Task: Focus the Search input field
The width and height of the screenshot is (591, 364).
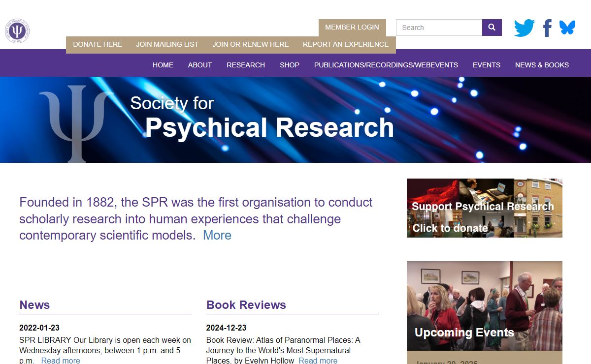Action: click(439, 28)
